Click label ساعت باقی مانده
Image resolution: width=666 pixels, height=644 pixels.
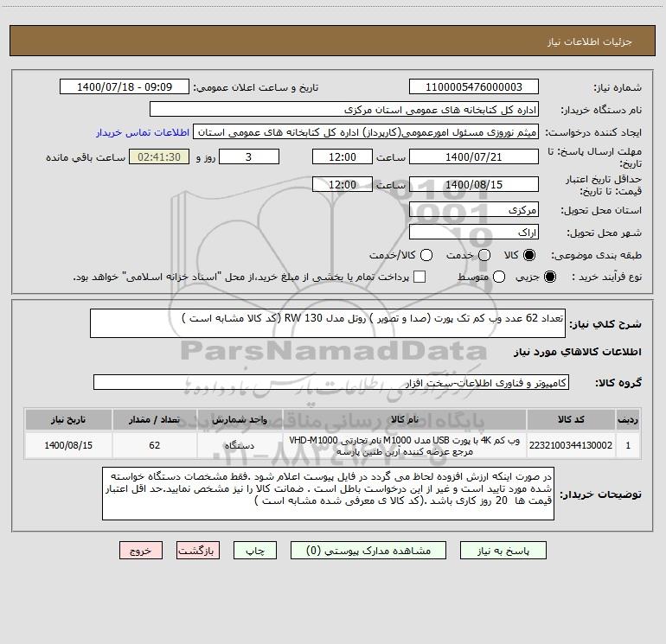click(86, 157)
